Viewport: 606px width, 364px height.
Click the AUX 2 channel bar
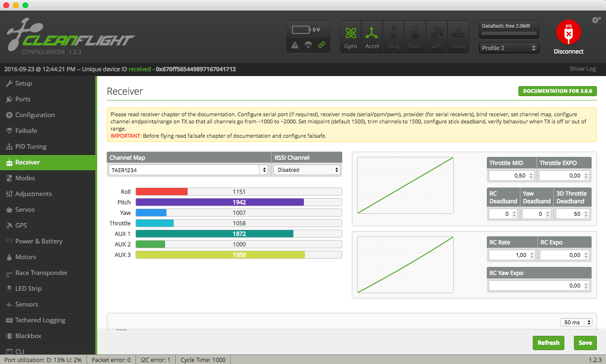239,244
